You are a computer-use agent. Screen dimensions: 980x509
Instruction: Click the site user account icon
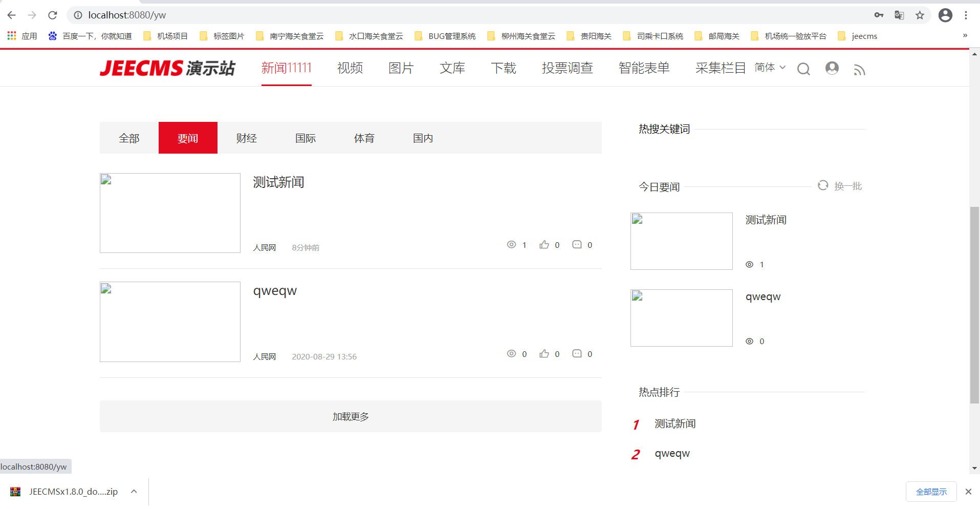[832, 68]
